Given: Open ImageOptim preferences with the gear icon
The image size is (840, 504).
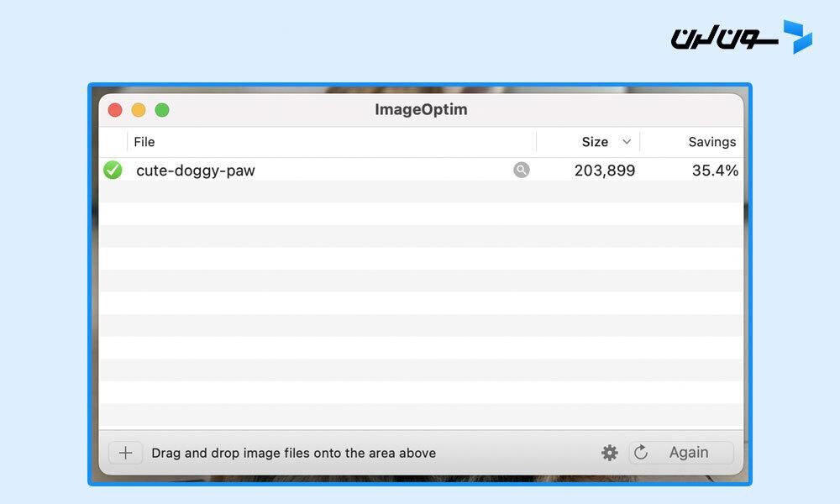Looking at the screenshot, I should point(610,453).
